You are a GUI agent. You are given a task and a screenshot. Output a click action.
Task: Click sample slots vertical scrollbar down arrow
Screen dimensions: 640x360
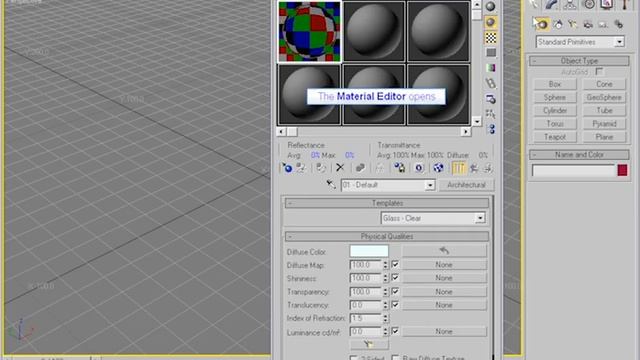[x=476, y=121]
